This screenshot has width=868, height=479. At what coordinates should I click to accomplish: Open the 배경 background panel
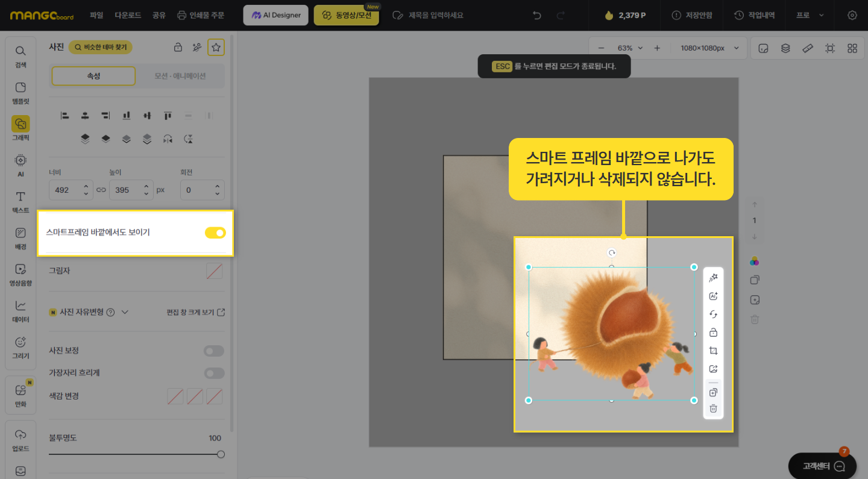20,238
